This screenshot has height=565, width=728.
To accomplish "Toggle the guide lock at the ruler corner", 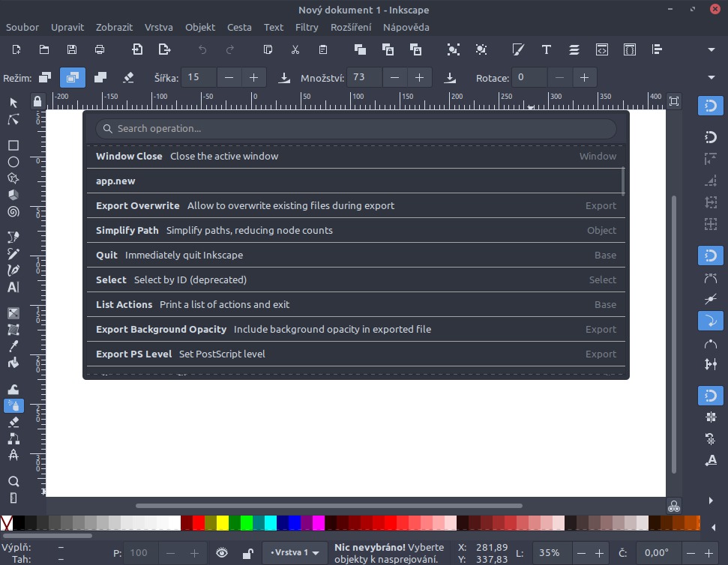I will (x=37, y=101).
